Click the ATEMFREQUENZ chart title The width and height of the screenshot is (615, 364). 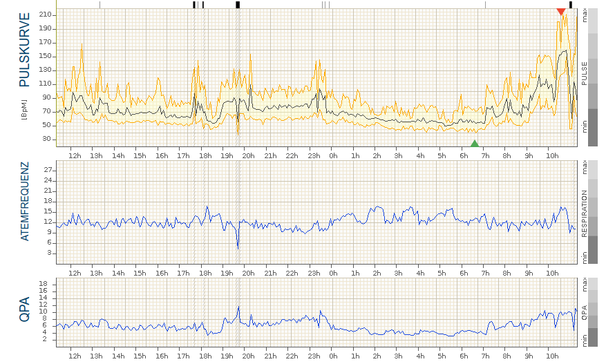(x=25, y=202)
